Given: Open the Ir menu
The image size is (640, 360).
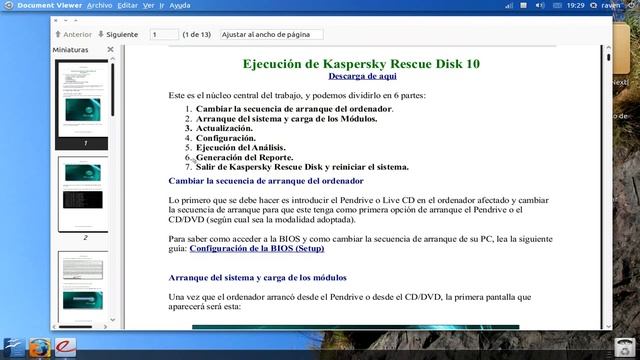Looking at the screenshot, I should (x=162, y=5).
